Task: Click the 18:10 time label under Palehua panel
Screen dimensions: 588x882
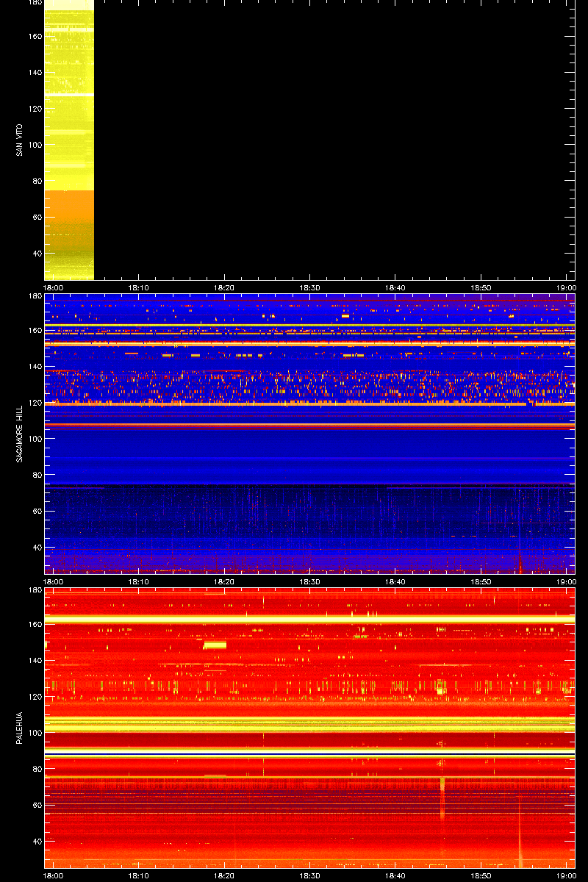Action: coord(139,876)
